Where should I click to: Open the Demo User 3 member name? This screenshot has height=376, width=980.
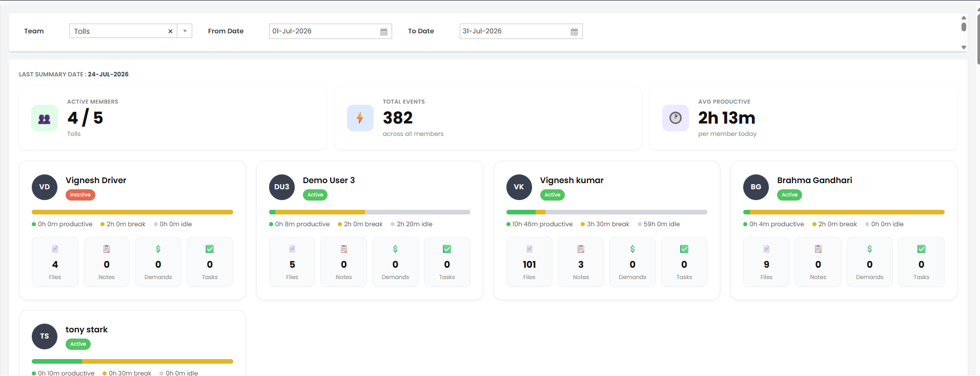click(x=329, y=181)
